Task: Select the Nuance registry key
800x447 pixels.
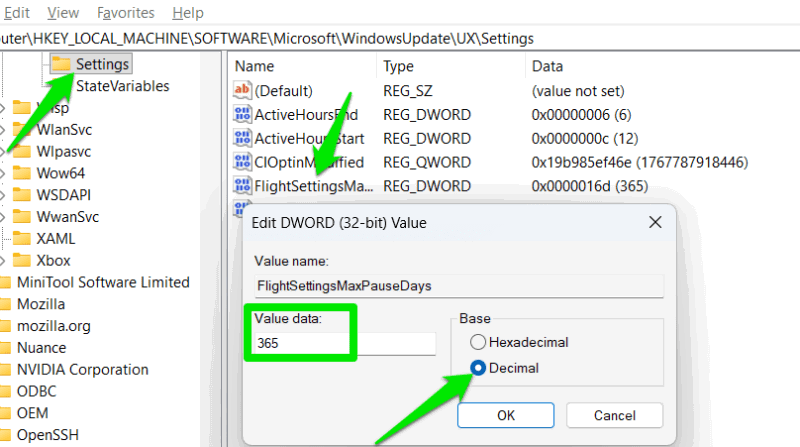Action: pos(41,347)
